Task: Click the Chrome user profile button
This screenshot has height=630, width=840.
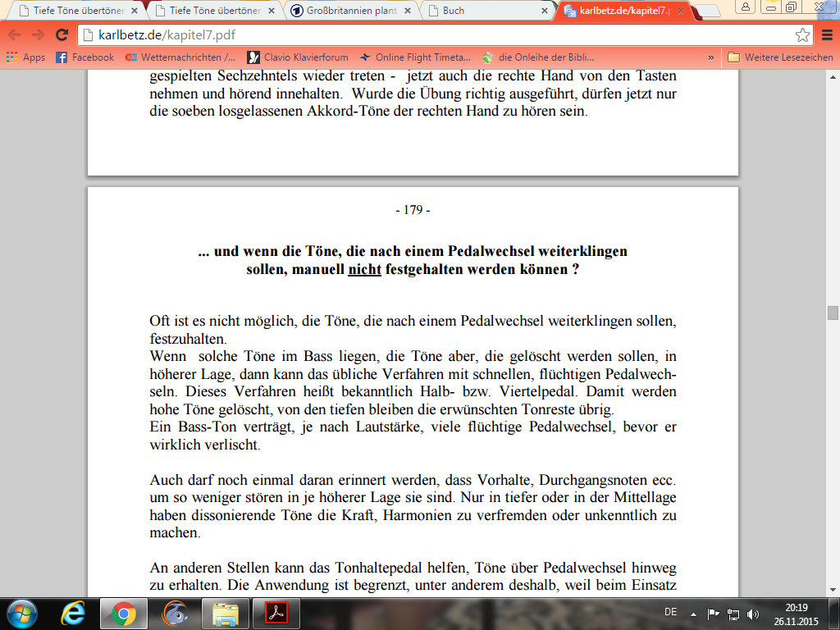Action: (x=745, y=7)
